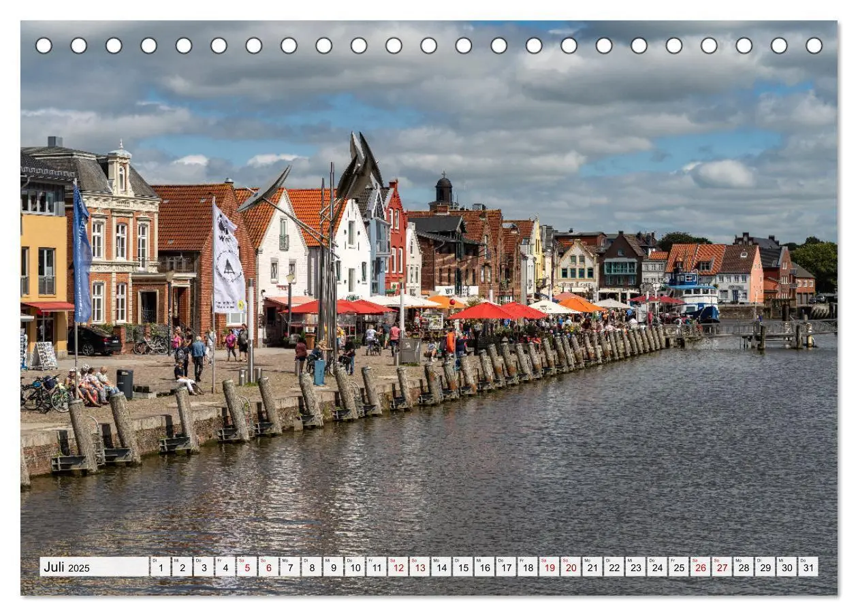Choose date cell 23 (Mi)
Viewport: 858px width, 616px height.
(x=635, y=567)
